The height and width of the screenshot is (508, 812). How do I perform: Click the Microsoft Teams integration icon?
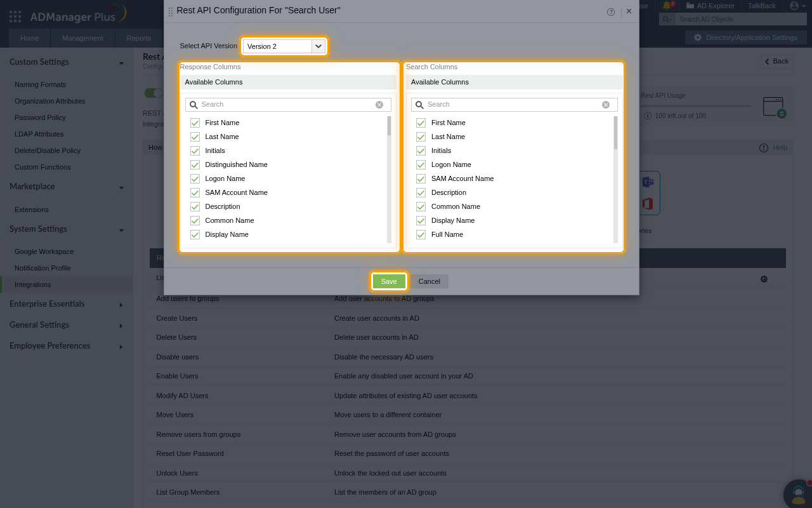coord(647,182)
